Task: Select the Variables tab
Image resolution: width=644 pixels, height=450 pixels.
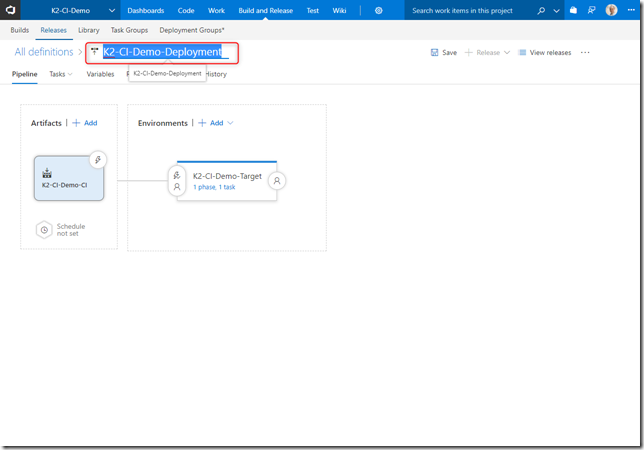Action: click(100, 74)
